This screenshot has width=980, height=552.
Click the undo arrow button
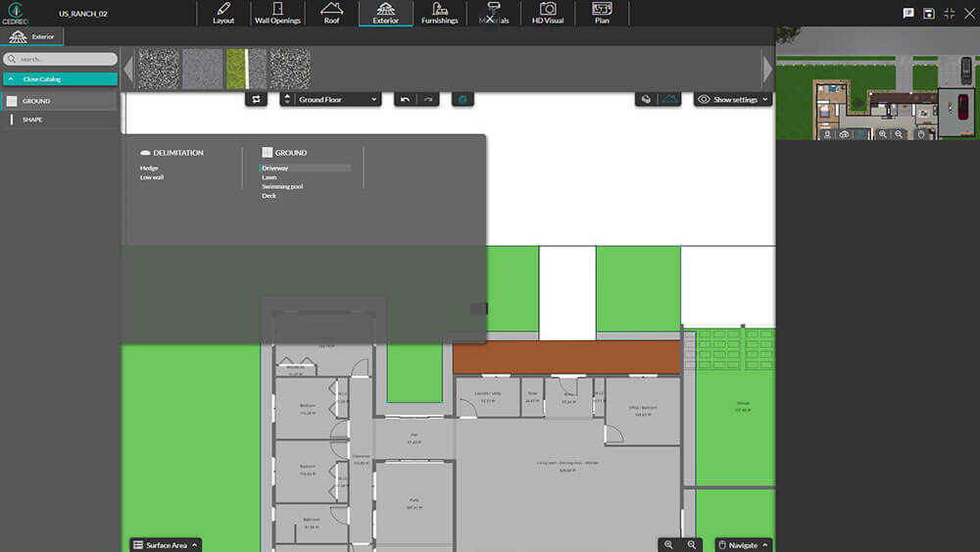click(406, 99)
